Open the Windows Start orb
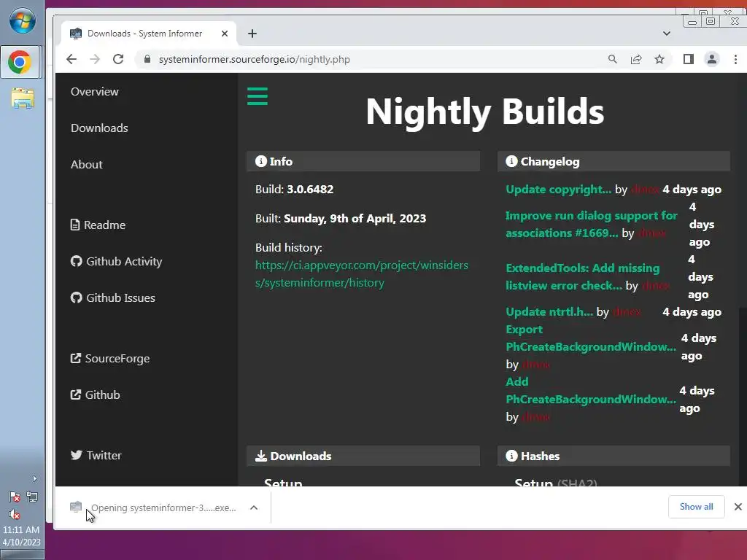 click(22, 20)
